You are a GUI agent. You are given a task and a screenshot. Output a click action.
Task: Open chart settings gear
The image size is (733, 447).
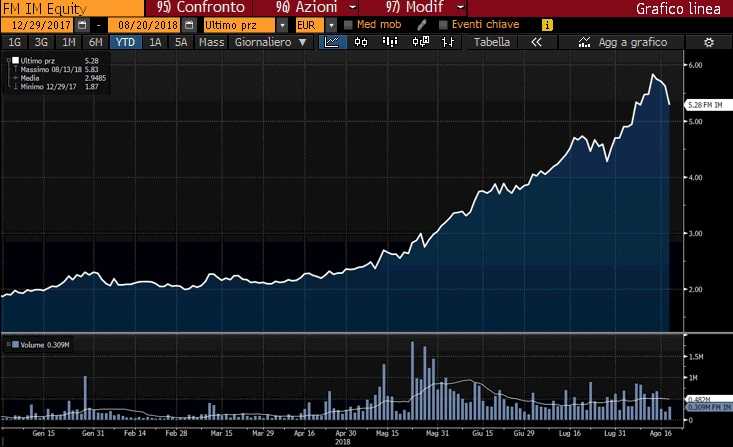(709, 43)
